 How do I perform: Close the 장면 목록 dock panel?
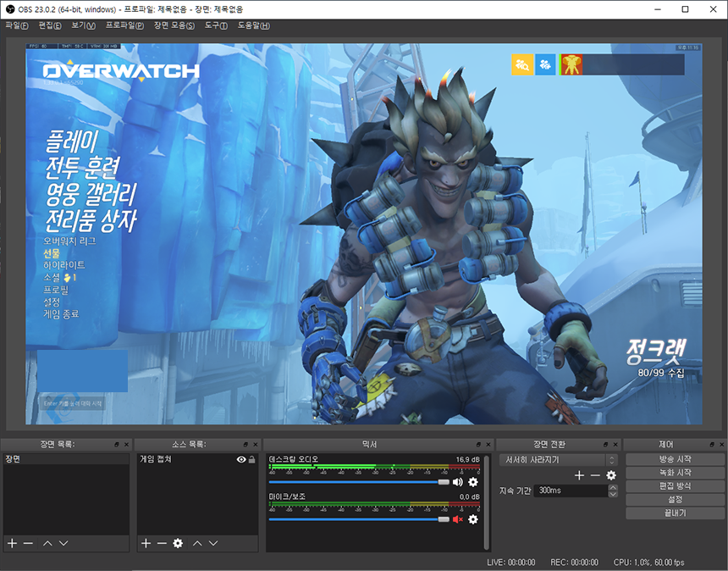coord(126,445)
